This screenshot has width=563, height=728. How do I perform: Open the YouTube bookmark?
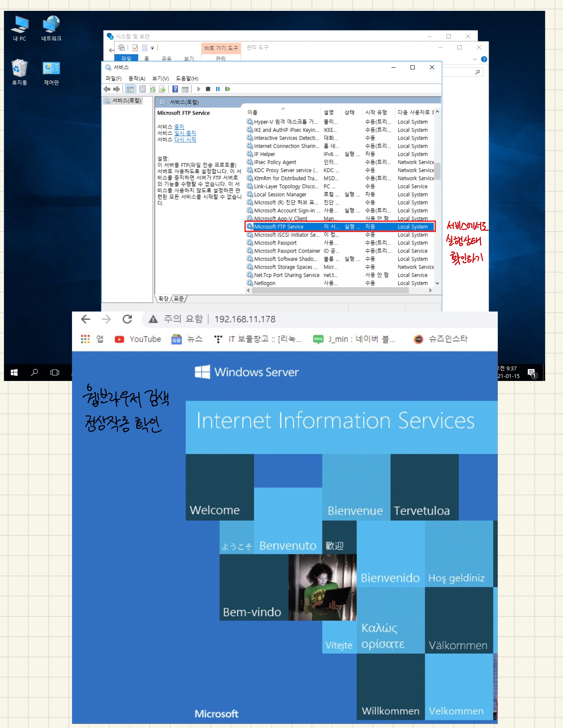(x=138, y=339)
